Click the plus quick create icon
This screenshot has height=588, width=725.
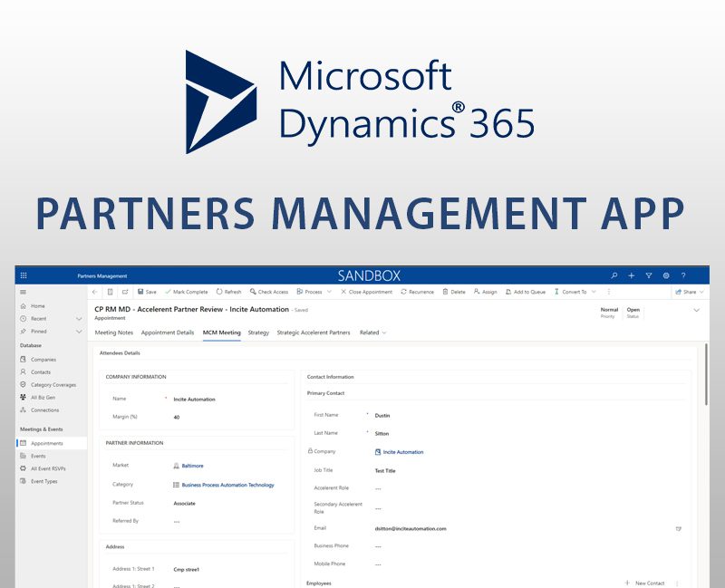click(x=631, y=275)
